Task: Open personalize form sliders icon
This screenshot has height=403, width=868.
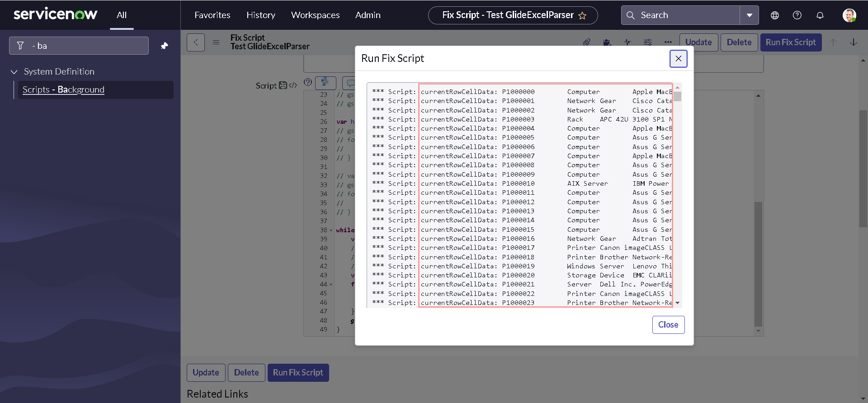Action: (648, 42)
